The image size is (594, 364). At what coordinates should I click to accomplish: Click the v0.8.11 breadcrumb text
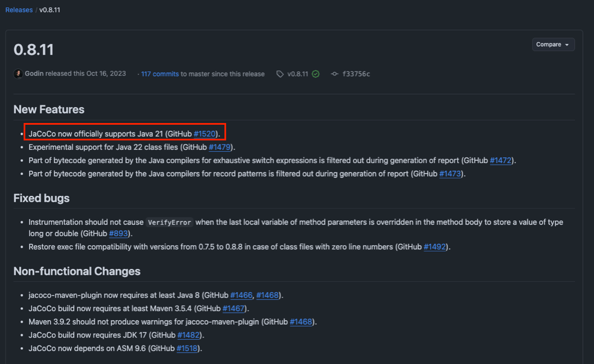pos(49,10)
